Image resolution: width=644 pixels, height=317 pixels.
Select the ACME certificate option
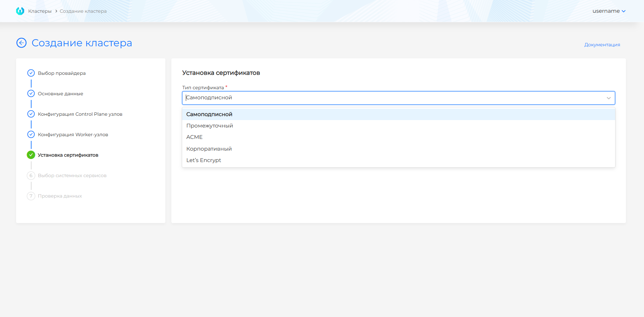point(195,137)
